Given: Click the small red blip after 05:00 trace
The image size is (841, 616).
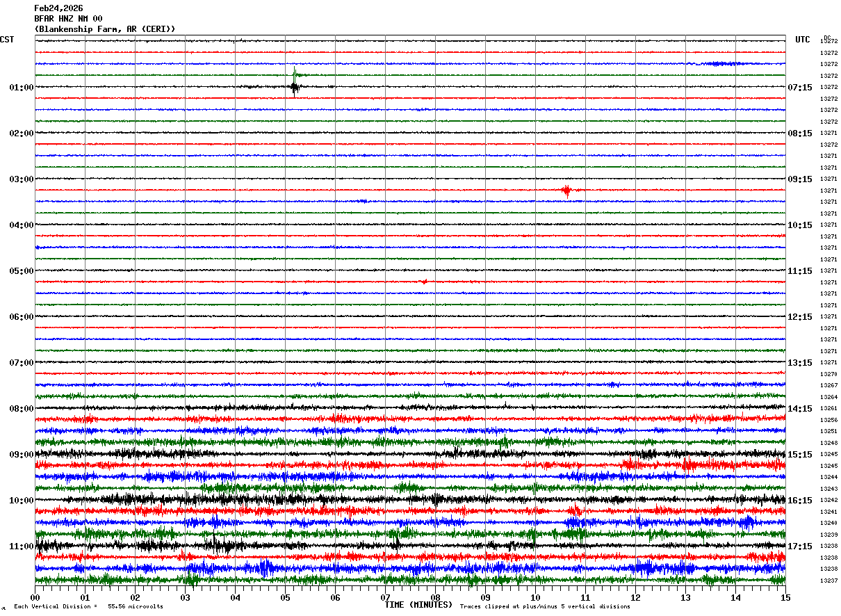Looking at the screenshot, I should point(424,282).
